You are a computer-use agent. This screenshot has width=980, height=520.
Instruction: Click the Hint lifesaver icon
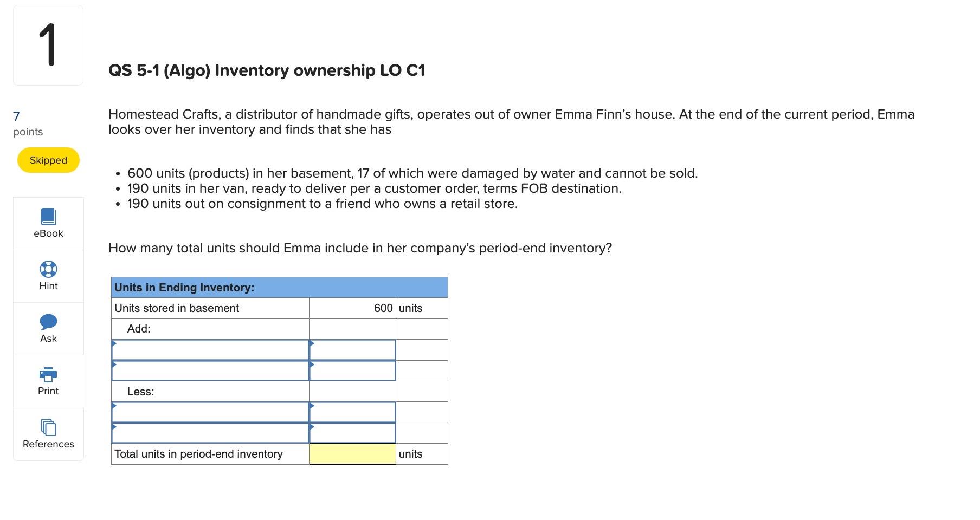[x=48, y=269]
